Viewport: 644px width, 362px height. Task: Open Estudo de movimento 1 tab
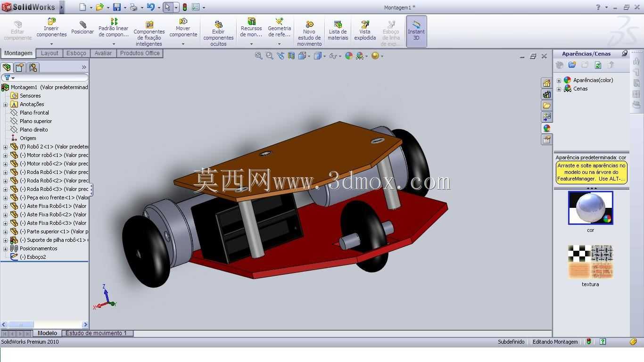click(x=96, y=333)
